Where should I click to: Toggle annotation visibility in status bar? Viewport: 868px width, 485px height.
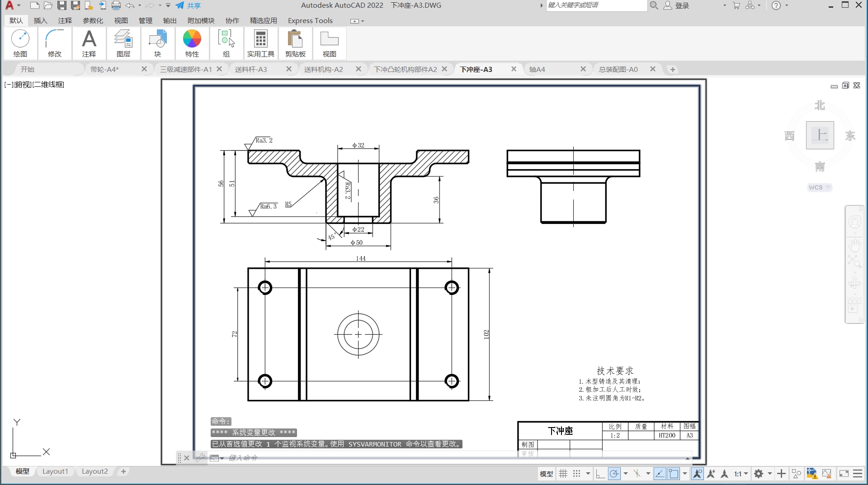pyautogui.click(x=698, y=474)
